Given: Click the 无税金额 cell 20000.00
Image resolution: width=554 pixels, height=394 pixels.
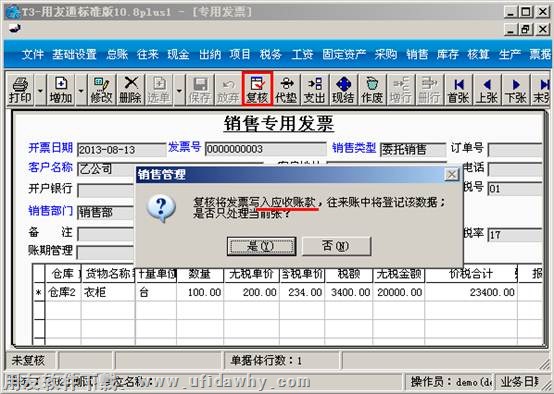Looking at the screenshot, I should click(399, 292).
